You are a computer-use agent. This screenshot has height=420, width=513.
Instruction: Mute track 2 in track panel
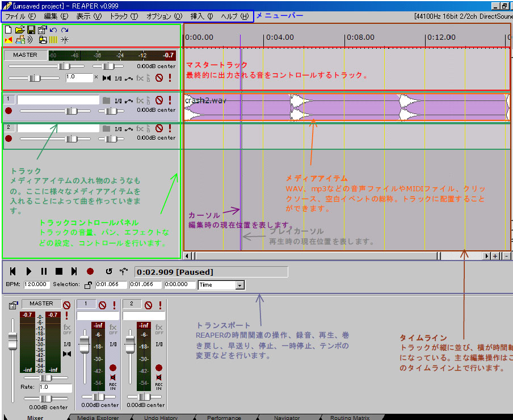tap(159, 128)
